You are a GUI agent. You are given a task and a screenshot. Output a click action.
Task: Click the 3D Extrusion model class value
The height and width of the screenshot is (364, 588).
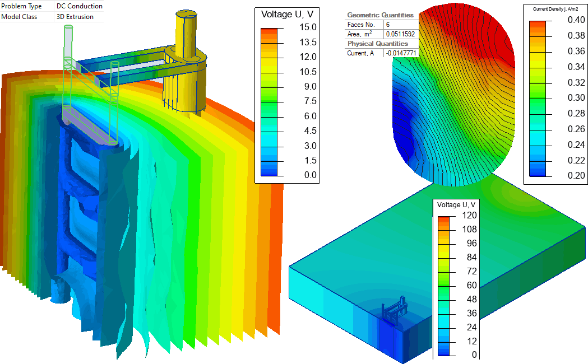[75, 17]
